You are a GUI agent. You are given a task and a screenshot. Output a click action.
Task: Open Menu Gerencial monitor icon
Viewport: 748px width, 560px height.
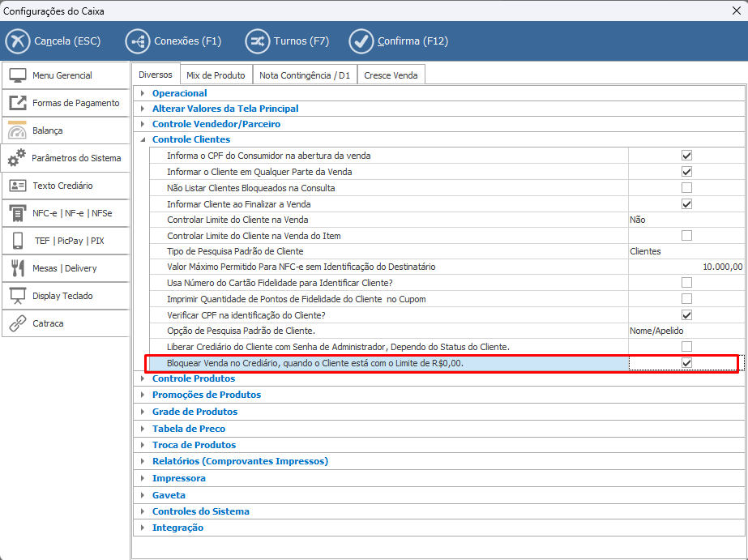pos(18,75)
